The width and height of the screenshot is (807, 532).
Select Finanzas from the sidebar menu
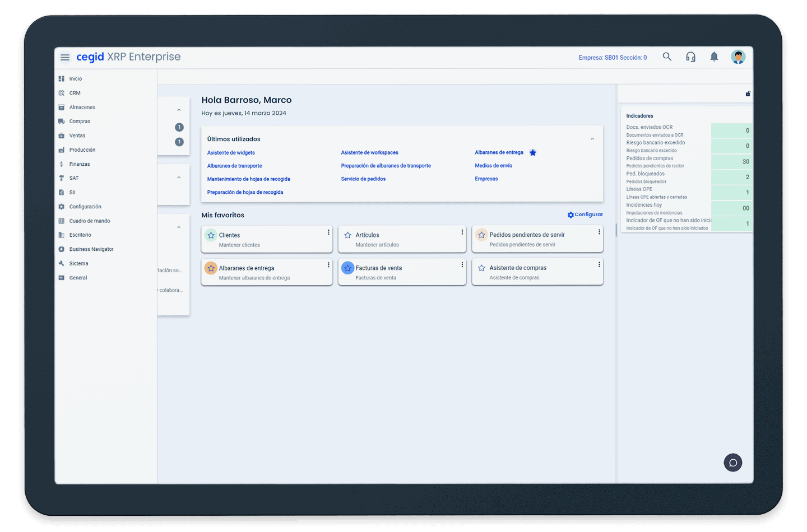point(80,164)
